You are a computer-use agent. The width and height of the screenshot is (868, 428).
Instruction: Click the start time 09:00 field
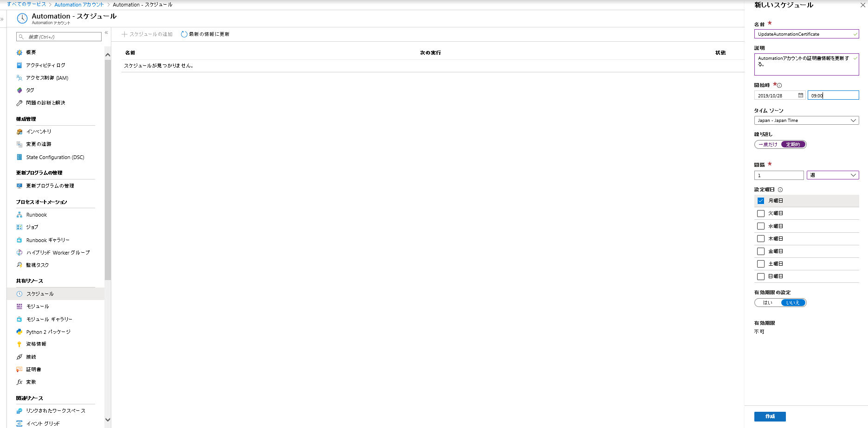pyautogui.click(x=833, y=95)
